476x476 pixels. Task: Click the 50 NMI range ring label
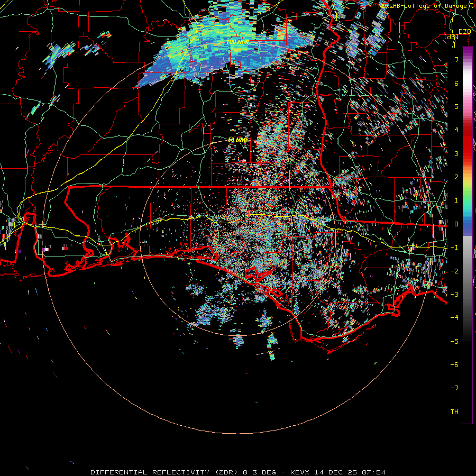tap(237, 140)
